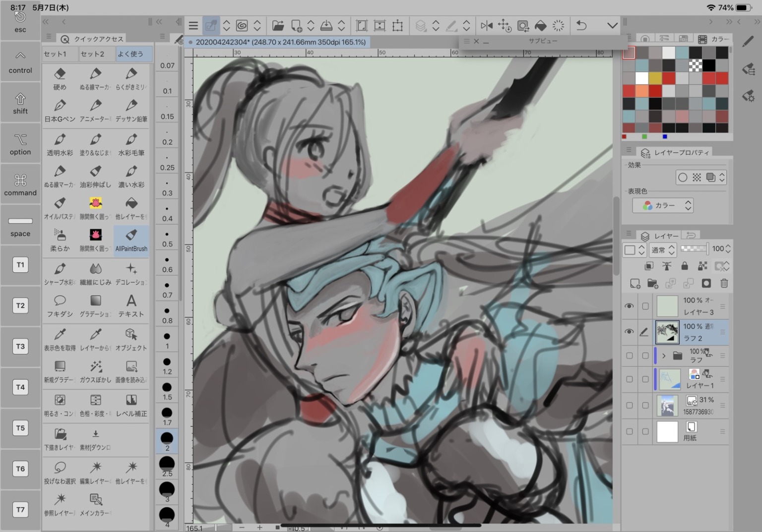The height and width of the screenshot is (532, 762).
Task: Tap the T1 shortcut button
Action: pyautogui.click(x=20, y=265)
